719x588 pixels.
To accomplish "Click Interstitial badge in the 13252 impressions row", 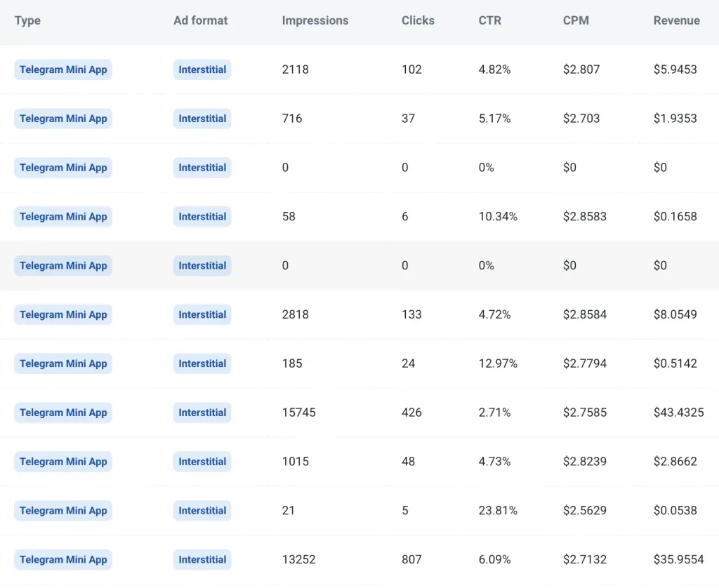I will pyautogui.click(x=202, y=559).
